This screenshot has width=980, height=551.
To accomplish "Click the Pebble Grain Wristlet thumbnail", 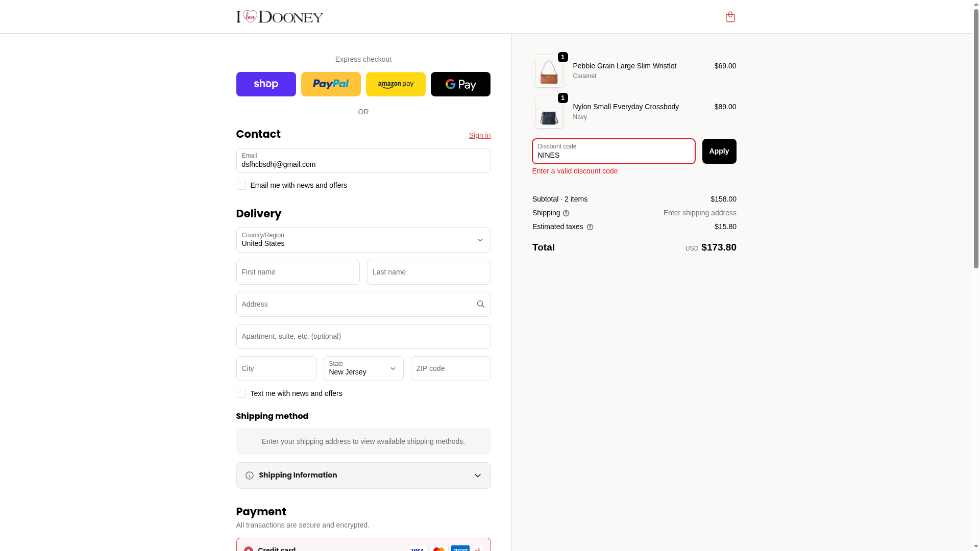I will pos(549,71).
